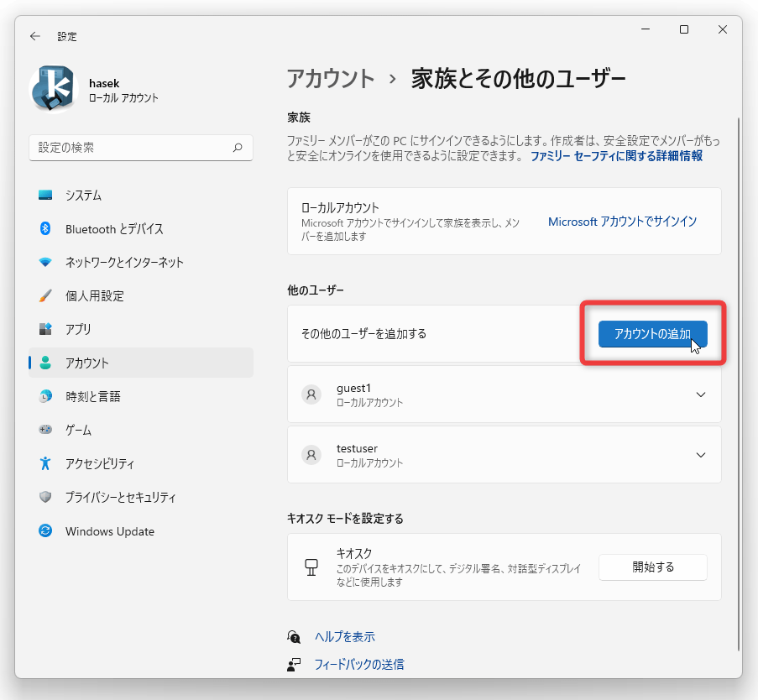Image resolution: width=758 pixels, height=700 pixels.
Task: Click the システム monitor icon
Action: point(45,196)
